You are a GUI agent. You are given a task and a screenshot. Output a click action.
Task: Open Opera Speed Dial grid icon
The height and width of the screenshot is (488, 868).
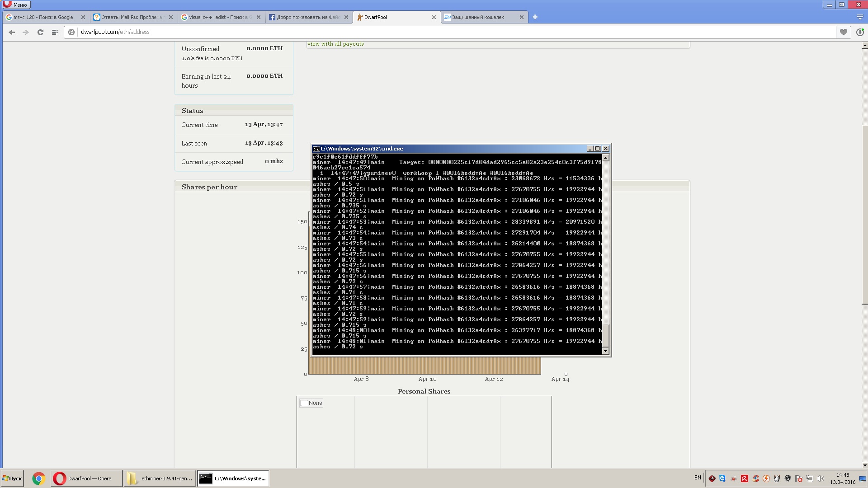(x=55, y=32)
